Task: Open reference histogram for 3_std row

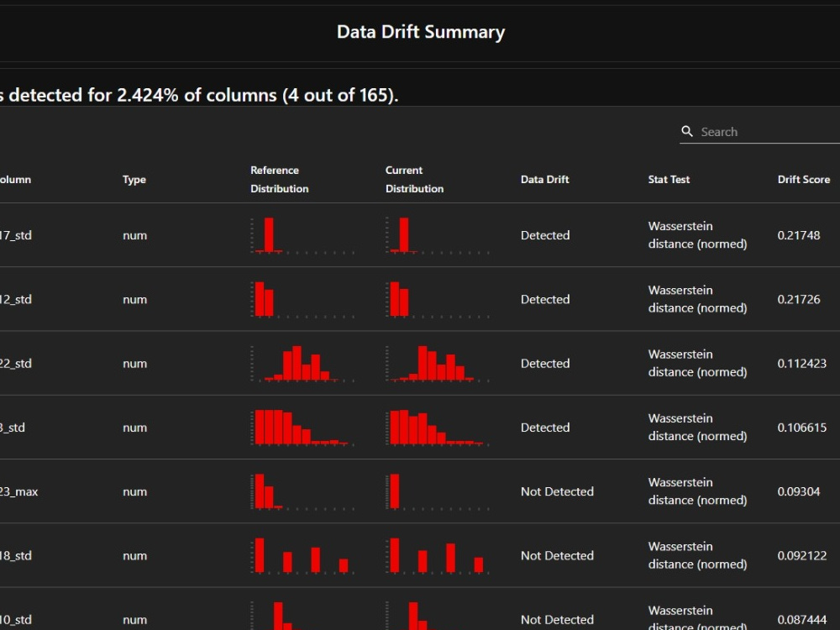Action: coord(302,428)
